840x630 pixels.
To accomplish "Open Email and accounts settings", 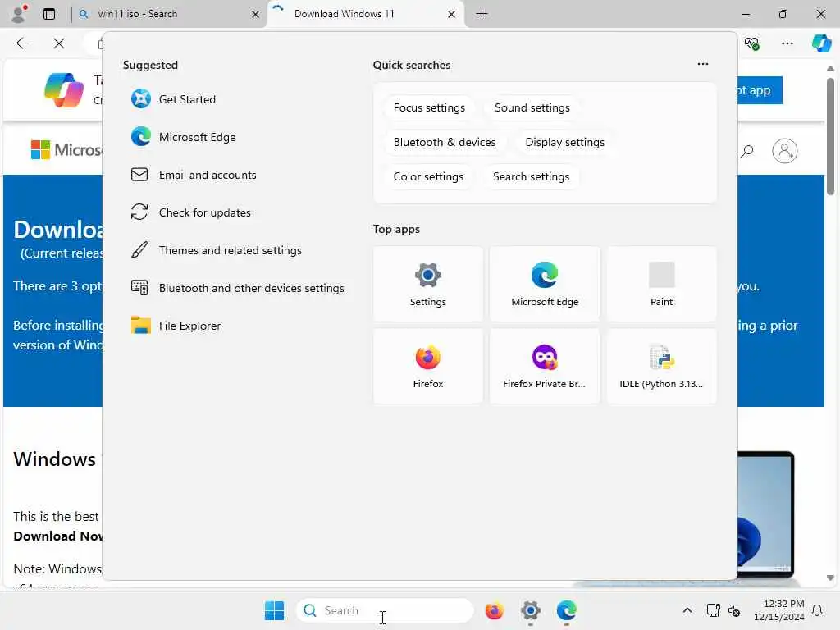I will click(194, 175).
